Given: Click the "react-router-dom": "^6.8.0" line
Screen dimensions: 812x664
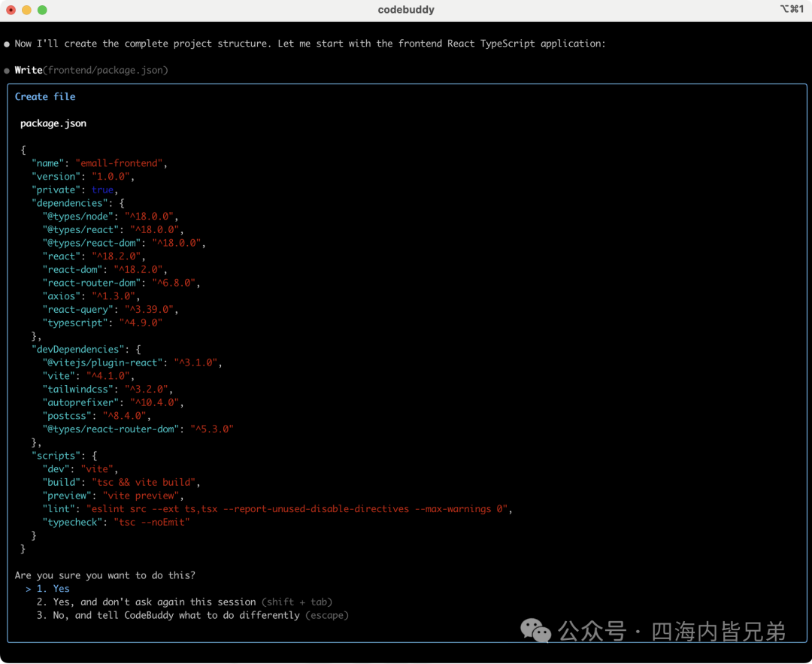Looking at the screenshot, I should (x=121, y=283).
